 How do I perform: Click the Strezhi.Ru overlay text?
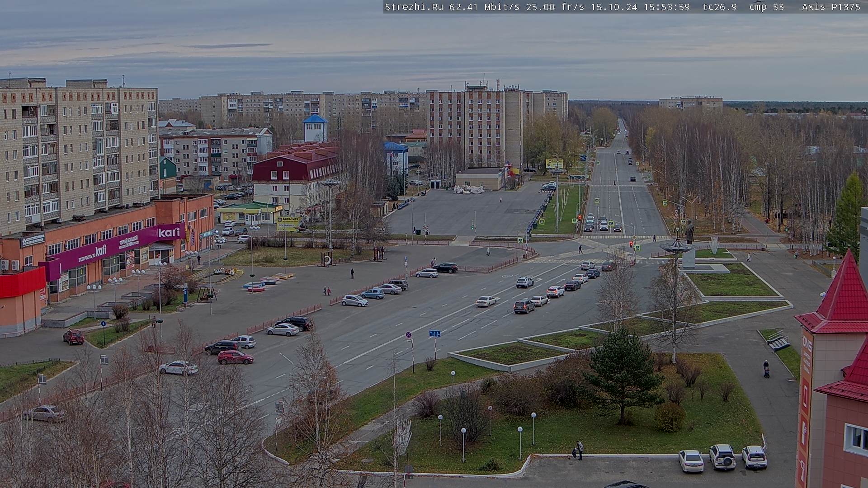pos(414,7)
